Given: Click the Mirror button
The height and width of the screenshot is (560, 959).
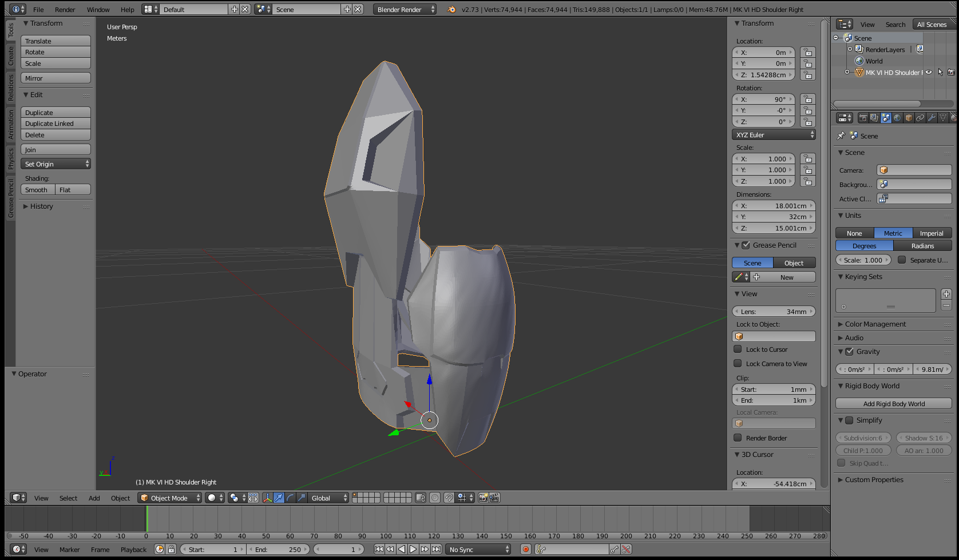Looking at the screenshot, I should pos(56,78).
